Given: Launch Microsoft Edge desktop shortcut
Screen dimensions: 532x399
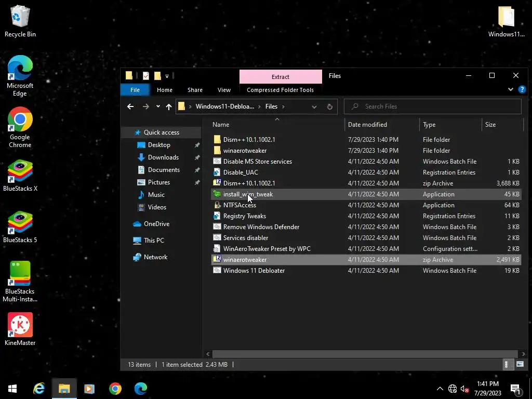Looking at the screenshot, I should click(x=20, y=76).
